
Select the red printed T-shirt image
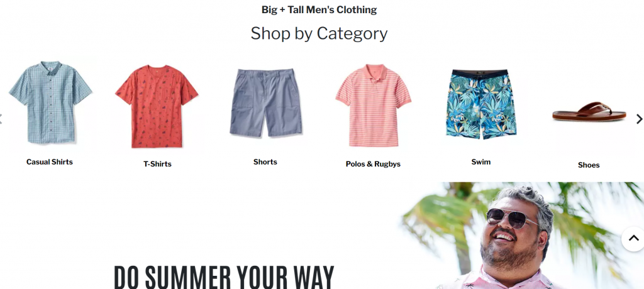pos(157,106)
